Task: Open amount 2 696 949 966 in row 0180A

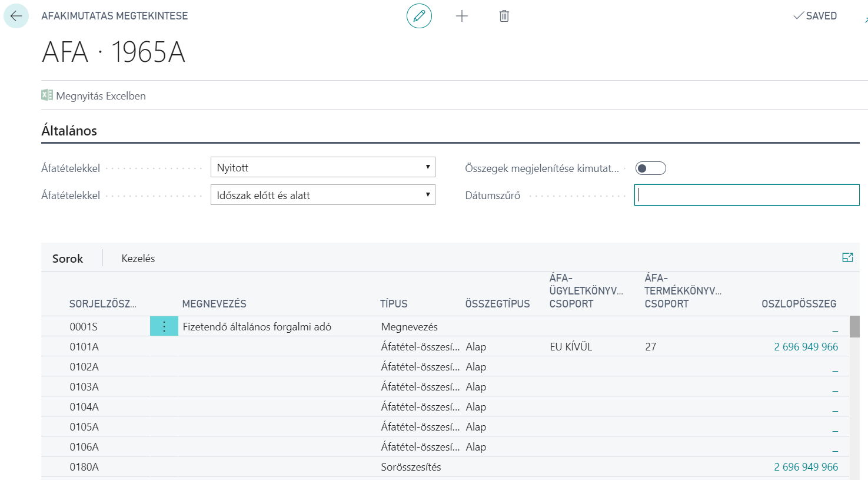Action: [806, 467]
